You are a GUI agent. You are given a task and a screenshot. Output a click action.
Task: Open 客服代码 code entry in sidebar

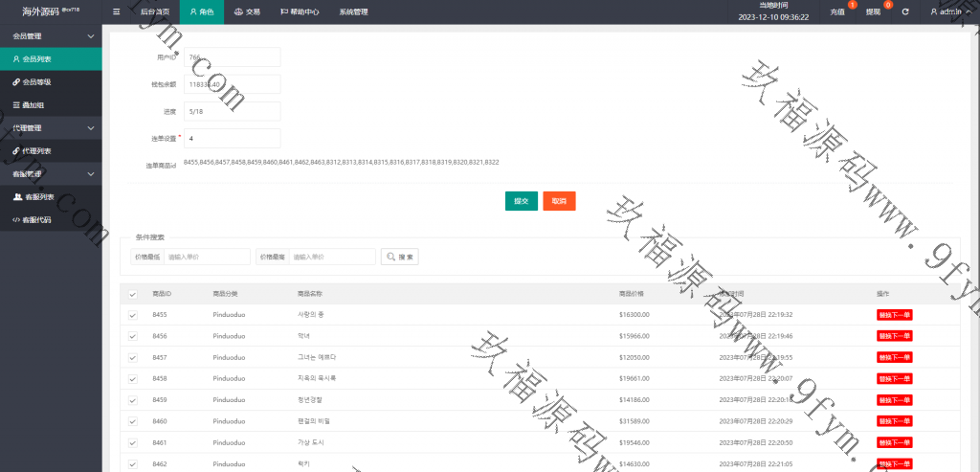(36, 220)
